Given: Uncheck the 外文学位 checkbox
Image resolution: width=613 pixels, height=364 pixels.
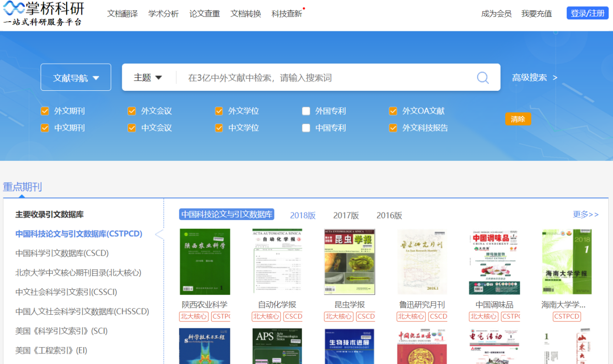Looking at the screenshot, I should pyautogui.click(x=219, y=111).
